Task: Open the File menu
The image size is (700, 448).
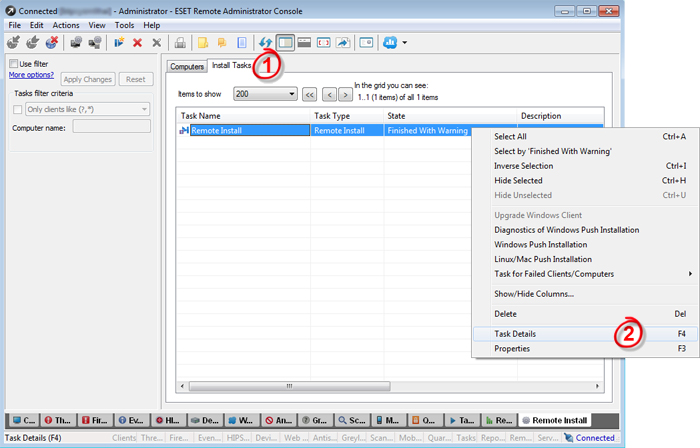Action: pos(15,25)
